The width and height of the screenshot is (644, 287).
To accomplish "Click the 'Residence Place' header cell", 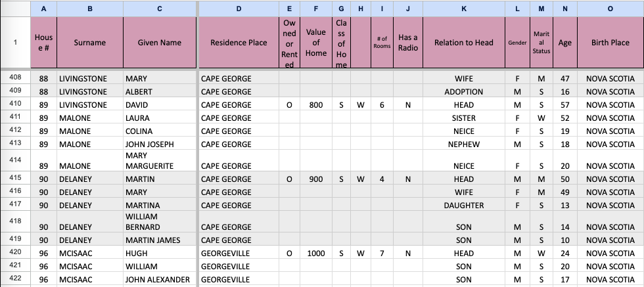I will [x=239, y=43].
